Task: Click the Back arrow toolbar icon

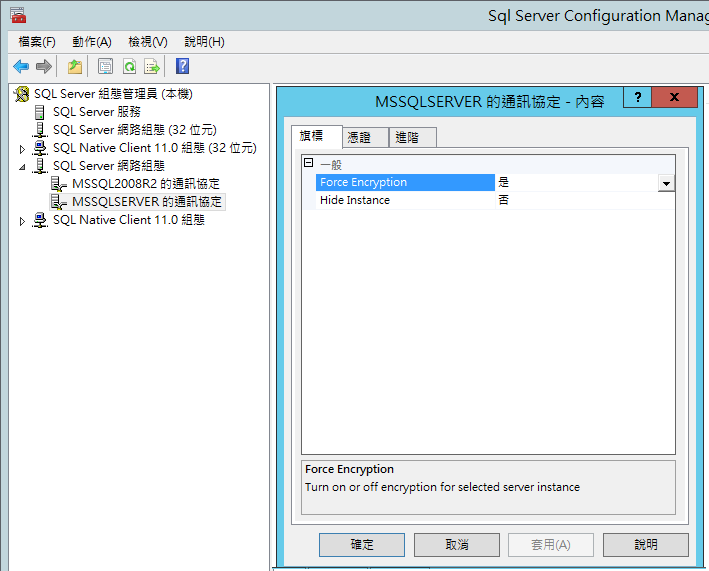Action: pyautogui.click(x=21, y=67)
